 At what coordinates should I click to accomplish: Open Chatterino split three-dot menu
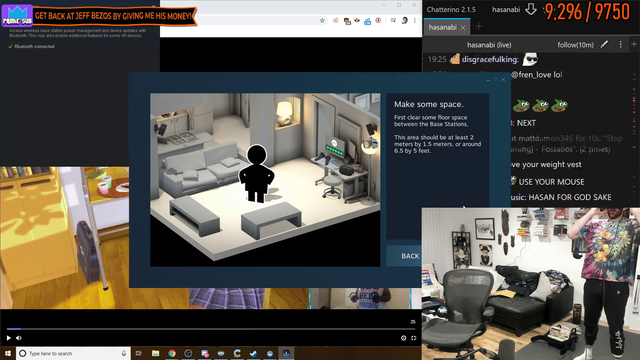tap(620, 44)
